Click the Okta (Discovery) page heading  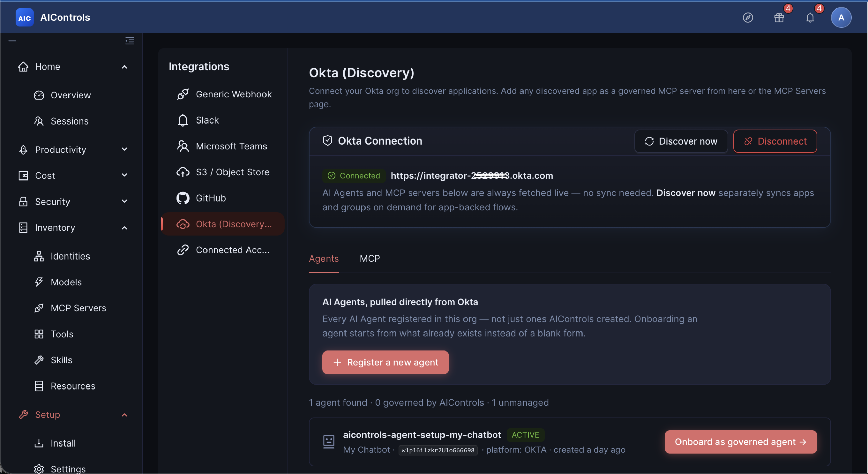coord(361,73)
